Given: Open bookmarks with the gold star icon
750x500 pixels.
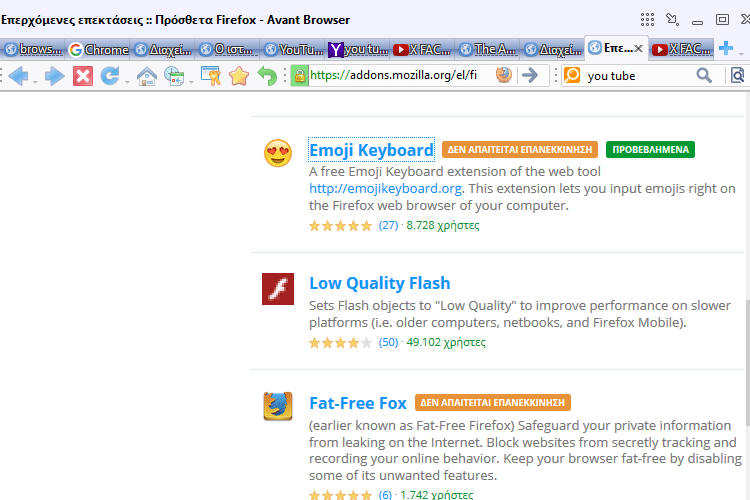Looking at the screenshot, I should coord(239,76).
